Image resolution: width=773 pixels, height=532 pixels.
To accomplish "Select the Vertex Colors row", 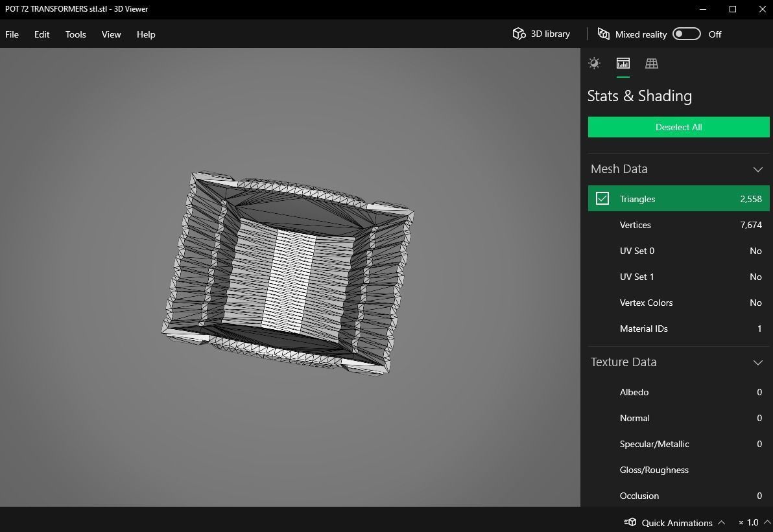I will pos(678,303).
